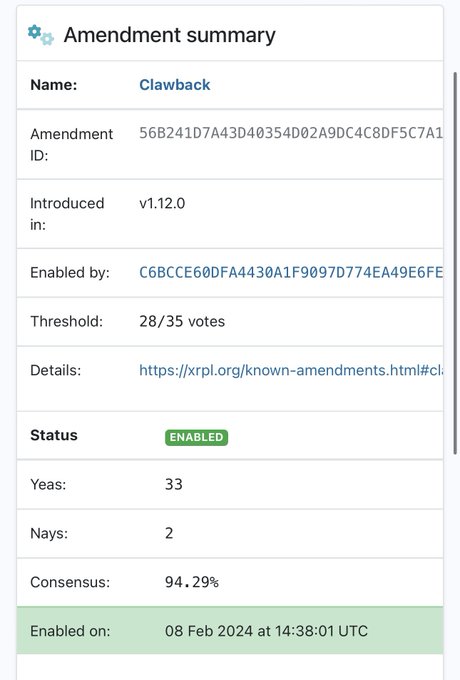The image size is (460, 680).
Task: Click the Threshold: label
Action: (66, 321)
